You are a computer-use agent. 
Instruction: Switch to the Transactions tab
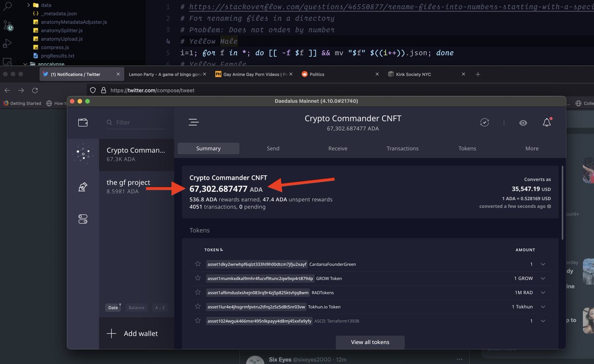(x=402, y=148)
